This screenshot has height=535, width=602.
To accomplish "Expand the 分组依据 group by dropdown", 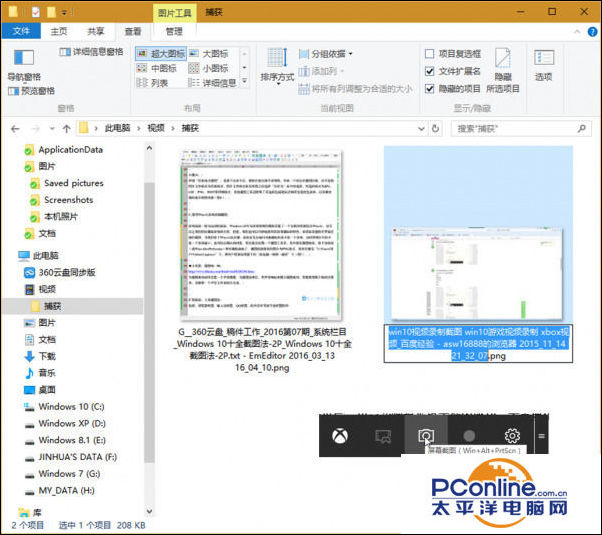I will click(x=330, y=54).
